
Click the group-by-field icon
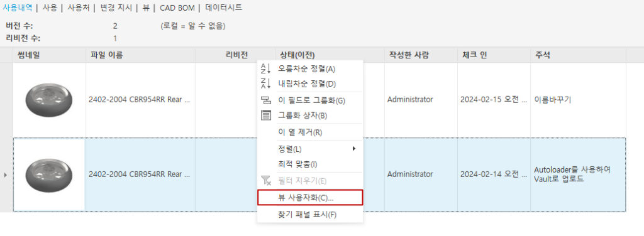pos(266,100)
